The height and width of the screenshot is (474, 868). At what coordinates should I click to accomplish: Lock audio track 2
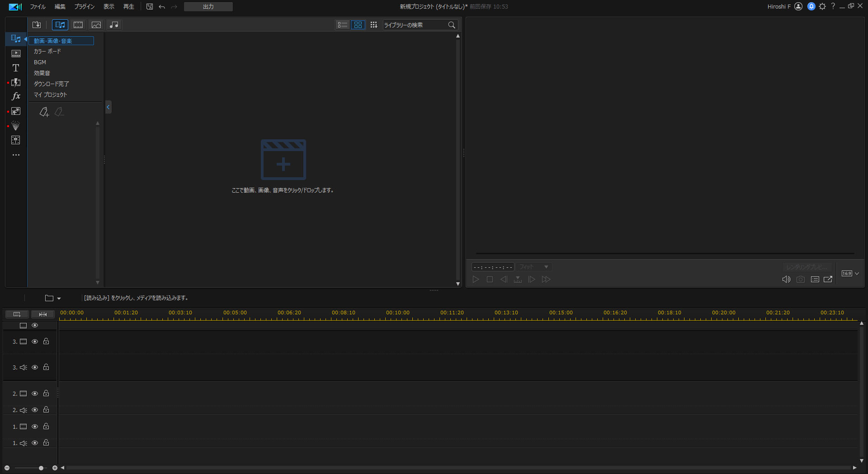click(x=46, y=410)
